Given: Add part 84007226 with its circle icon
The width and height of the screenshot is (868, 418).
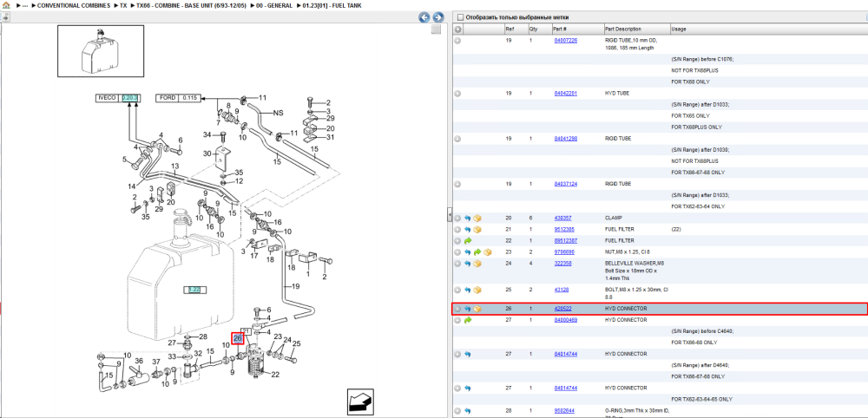Looking at the screenshot, I should pos(457,41).
